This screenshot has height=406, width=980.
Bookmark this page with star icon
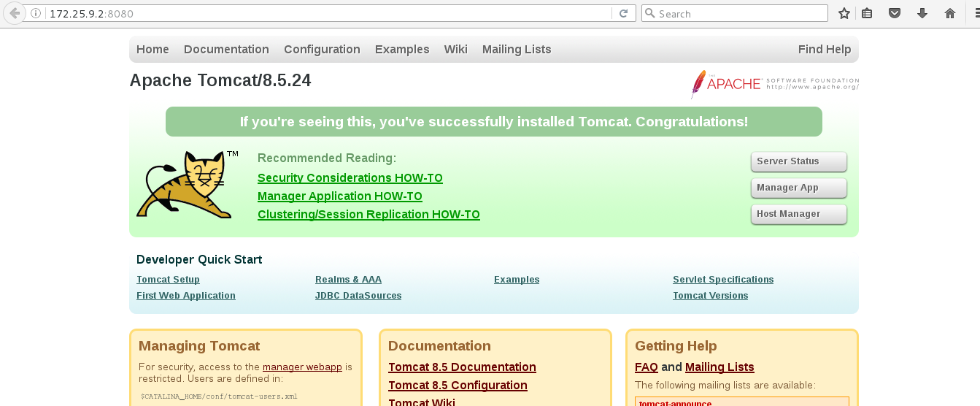pos(844,13)
